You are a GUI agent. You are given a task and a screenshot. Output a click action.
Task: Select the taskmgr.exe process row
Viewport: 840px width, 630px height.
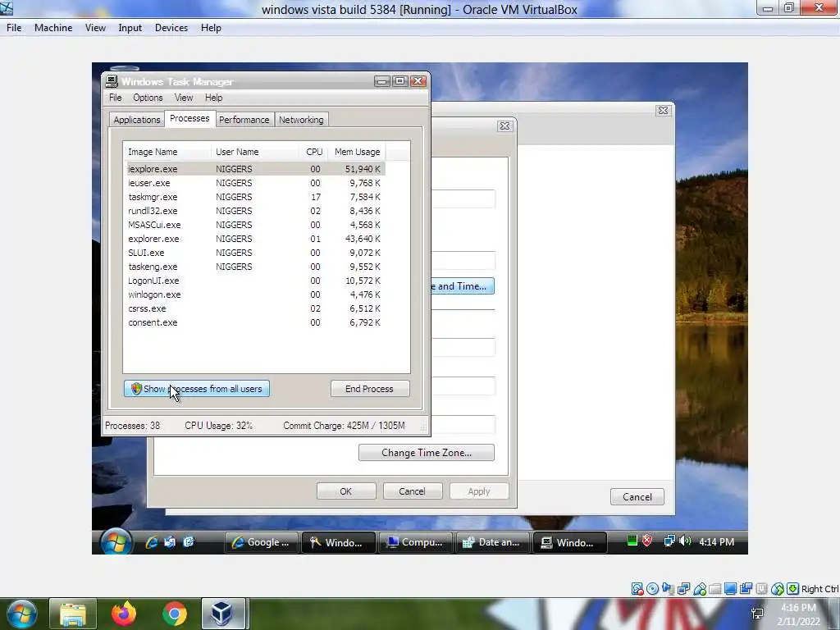[x=256, y=197]
